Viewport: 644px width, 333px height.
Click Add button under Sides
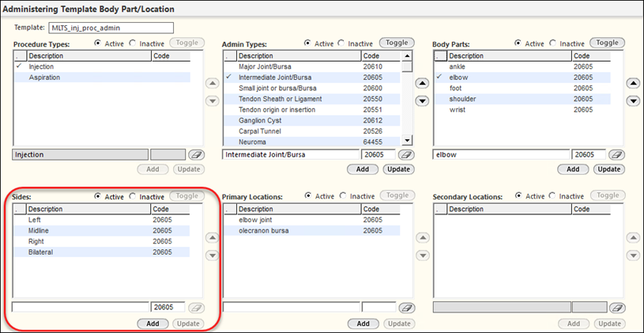pyautogui.click(x=153, y=324)
